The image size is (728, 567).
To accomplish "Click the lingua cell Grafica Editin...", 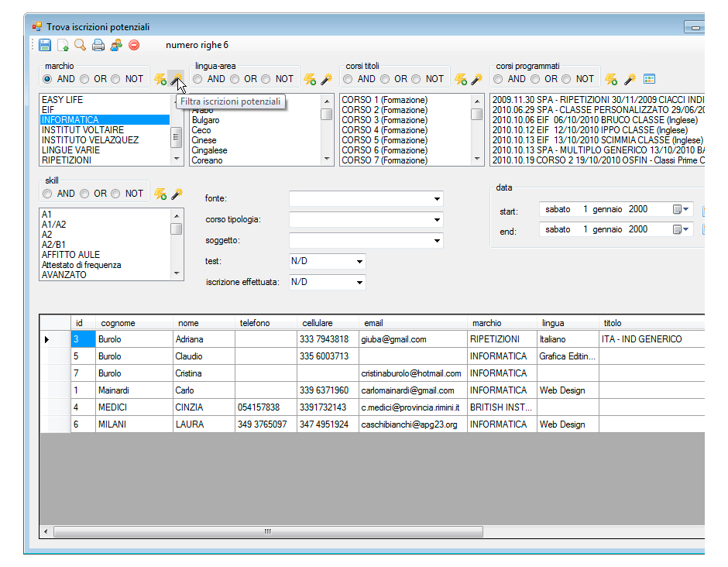I will coord(568,356).
